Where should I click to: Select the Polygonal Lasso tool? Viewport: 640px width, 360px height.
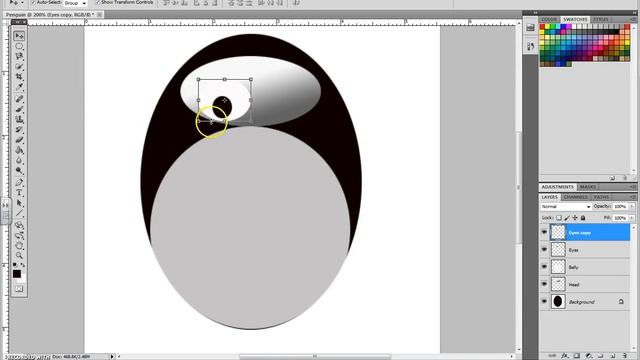[19, 56]
